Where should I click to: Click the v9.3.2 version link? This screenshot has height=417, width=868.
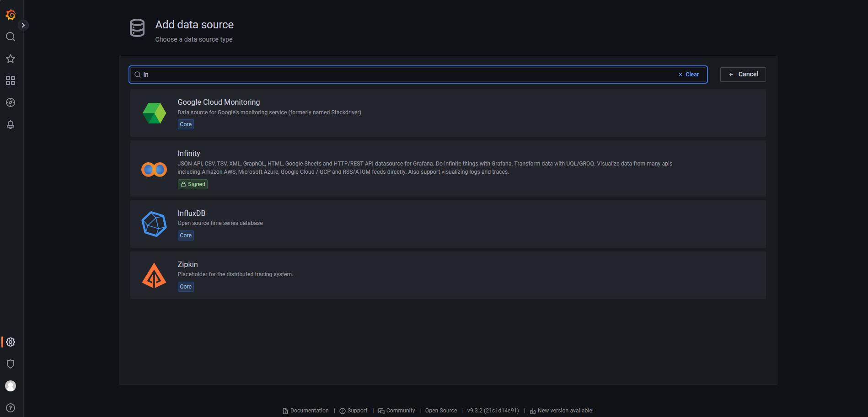point(493,411)
